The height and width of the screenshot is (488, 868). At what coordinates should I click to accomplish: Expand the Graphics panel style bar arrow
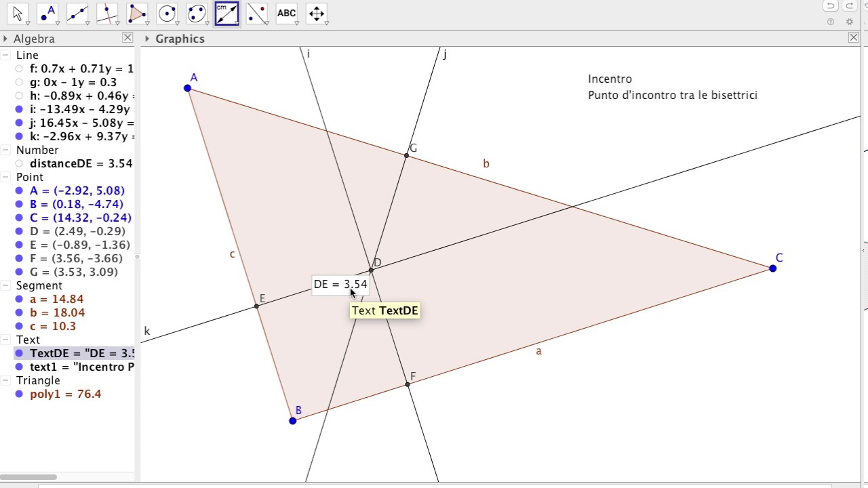(x=148, y=39)
